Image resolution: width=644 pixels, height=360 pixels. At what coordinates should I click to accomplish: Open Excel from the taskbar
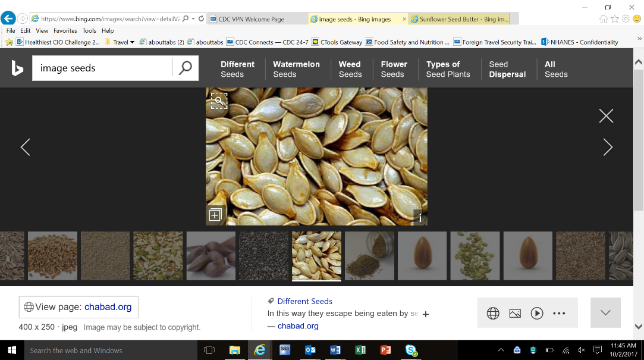pos(360,350)
